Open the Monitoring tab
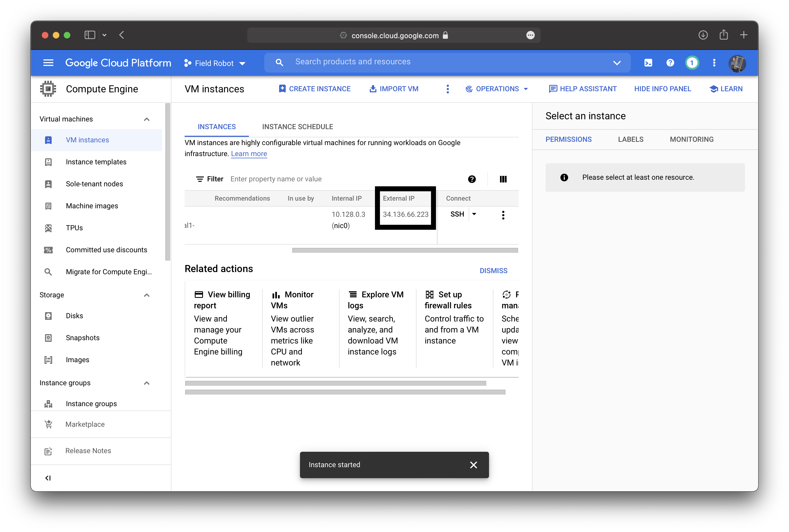Viewport: 789px width, 532px height. click(691, 139)
